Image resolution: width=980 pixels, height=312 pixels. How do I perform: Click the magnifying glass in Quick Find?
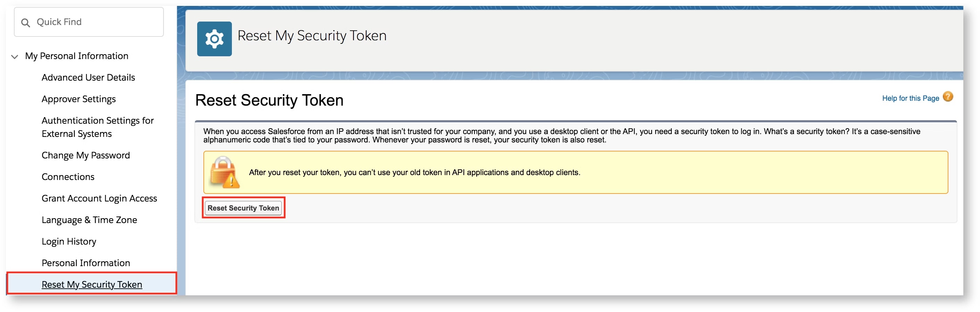tap(26, 22)
